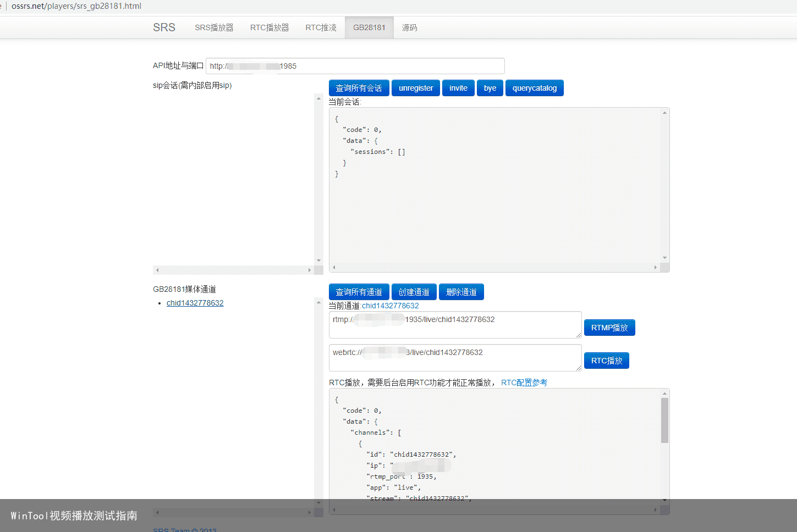
Task: Click the "sessions": [] JSON line
Action: (378, 152)
